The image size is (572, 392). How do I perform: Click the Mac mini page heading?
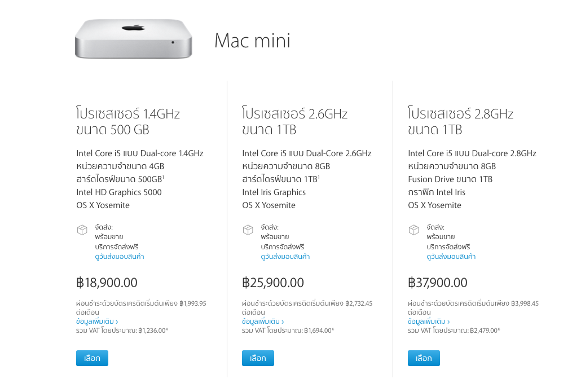252,41
